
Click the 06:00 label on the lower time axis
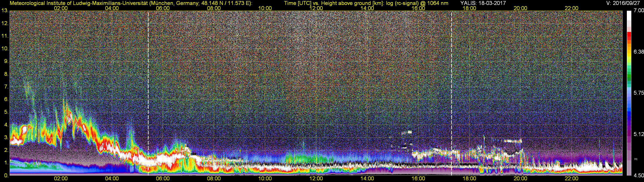click(163, 179)
